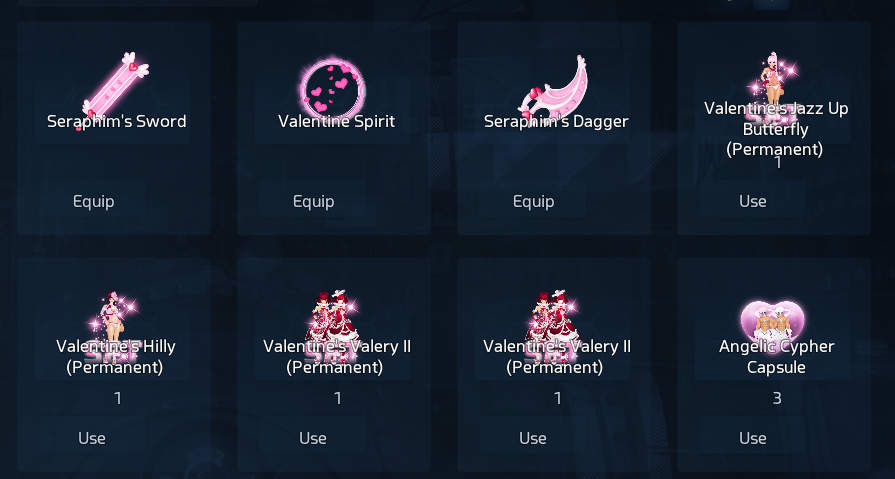This screenshot has height=479, width=895.
Task: Use the Angelic Cypher Capsule
Action: pyautogui.click(x=752, y=438)
